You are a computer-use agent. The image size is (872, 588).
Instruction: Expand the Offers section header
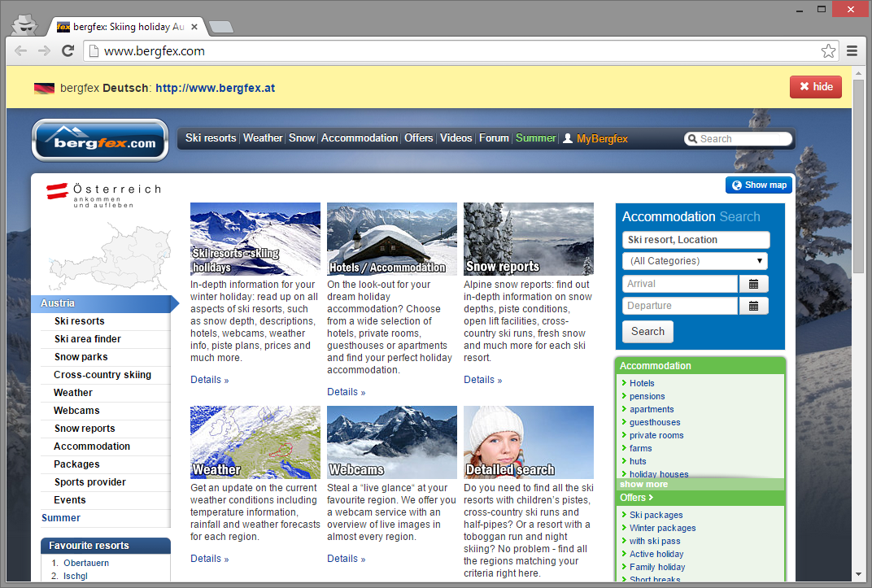coord(636,497)
